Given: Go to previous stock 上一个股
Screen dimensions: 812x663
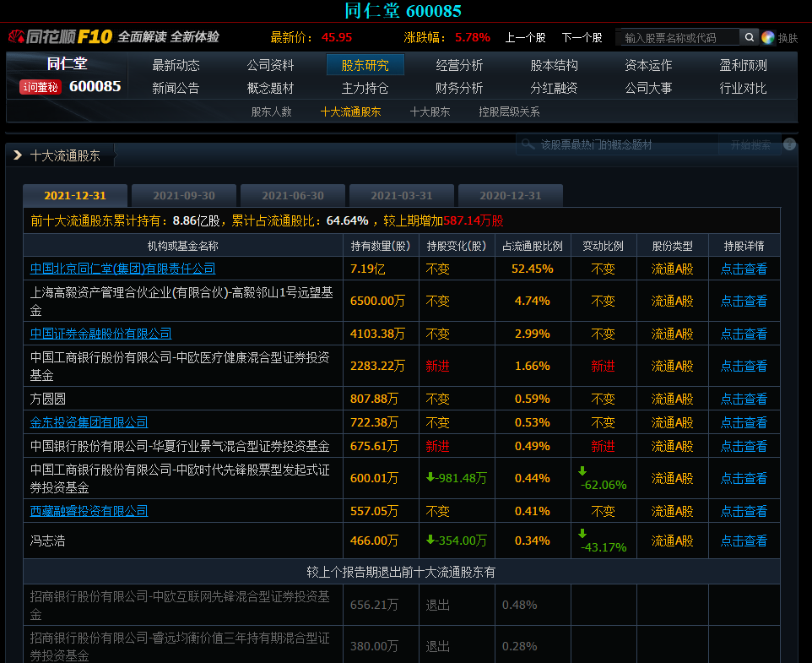Looking at the screenshot, I should [x=525, y=37].
